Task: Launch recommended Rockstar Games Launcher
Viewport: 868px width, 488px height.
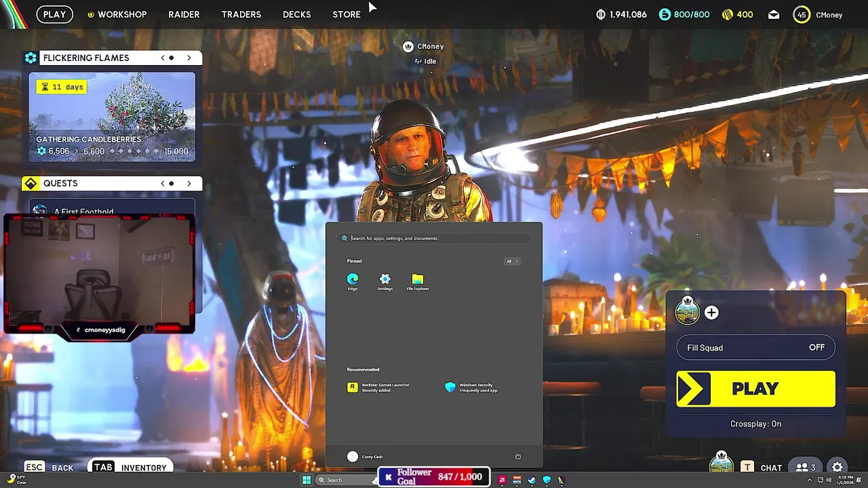Action: coord(379,387)
